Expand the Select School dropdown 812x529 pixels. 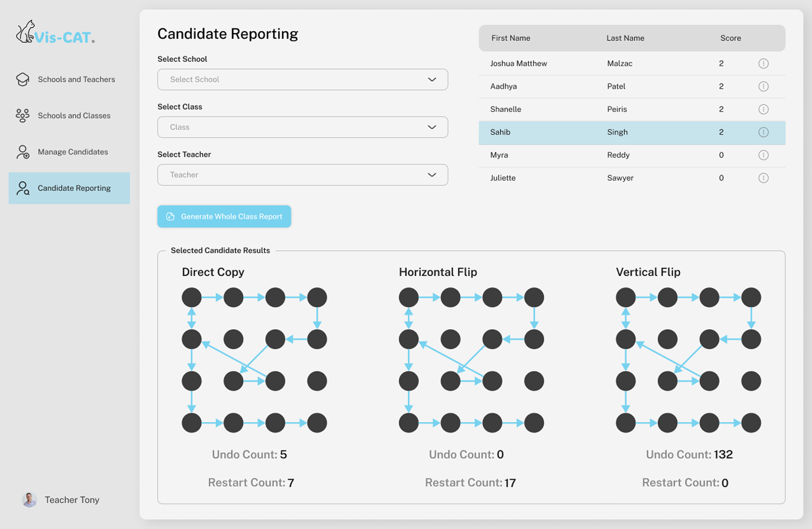tap(302, 80)
